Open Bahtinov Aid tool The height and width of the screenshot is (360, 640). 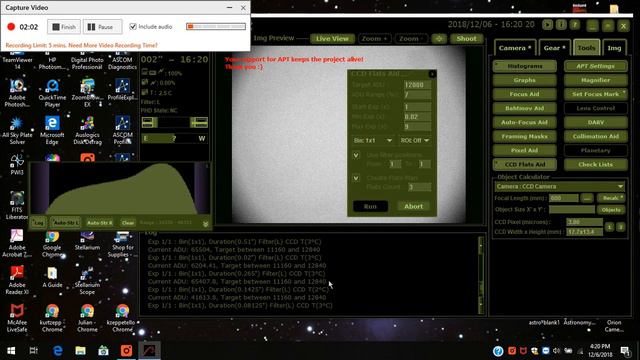pos(524,109)
